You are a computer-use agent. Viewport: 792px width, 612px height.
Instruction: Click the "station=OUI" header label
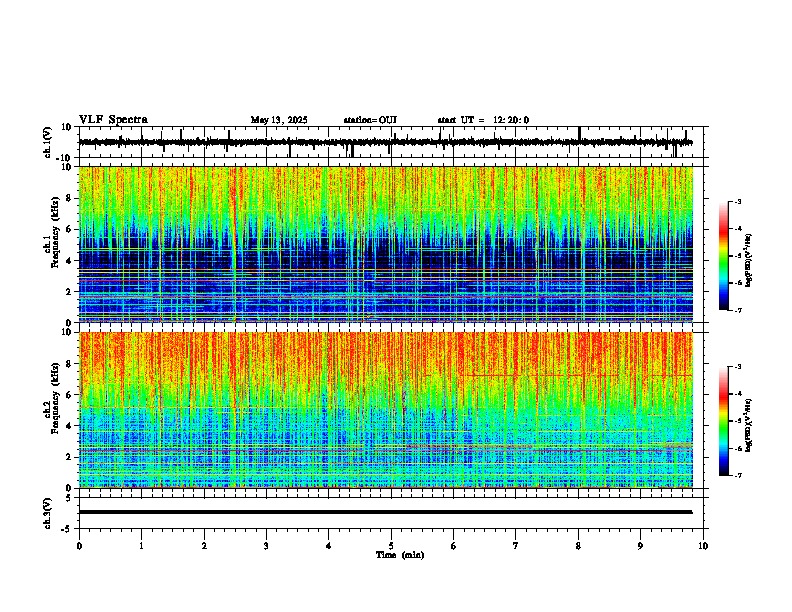[370, 120]
